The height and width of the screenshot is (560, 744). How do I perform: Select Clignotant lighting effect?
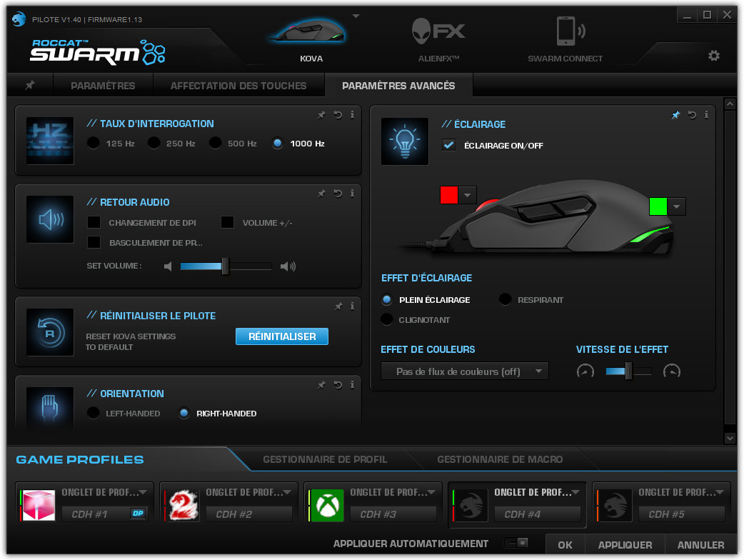(x=387, y=319)
